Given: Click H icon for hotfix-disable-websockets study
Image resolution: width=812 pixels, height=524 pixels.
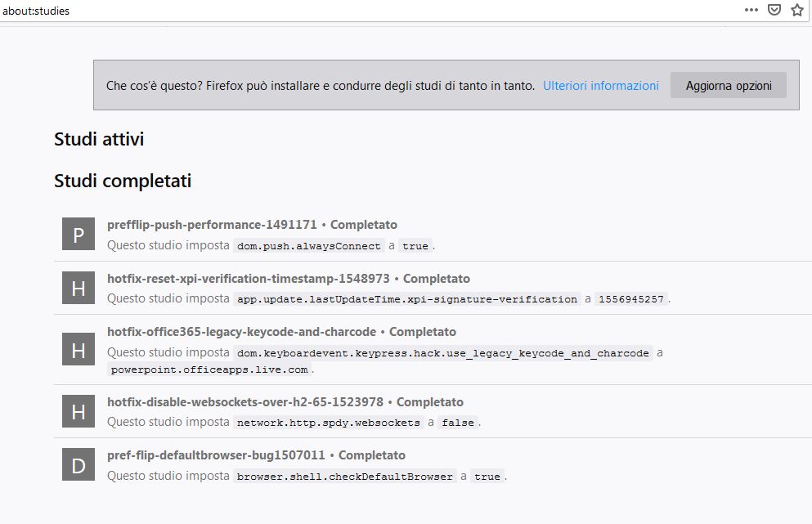Looking at the screenshot, I should 79,411.
